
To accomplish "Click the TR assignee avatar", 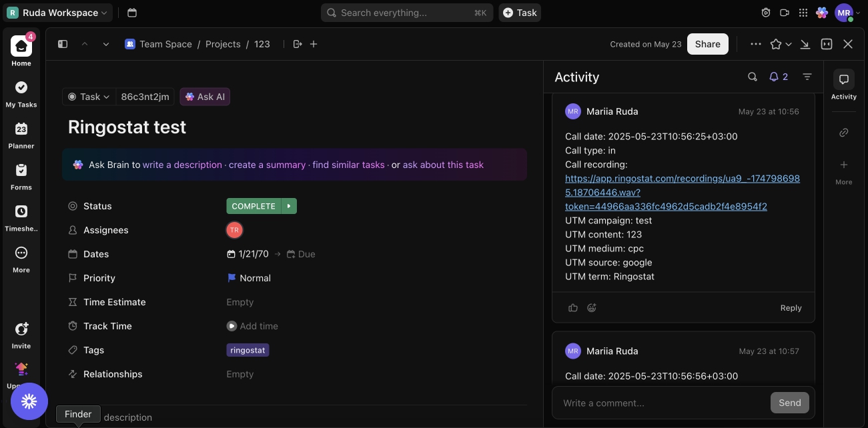I will 234,230.
